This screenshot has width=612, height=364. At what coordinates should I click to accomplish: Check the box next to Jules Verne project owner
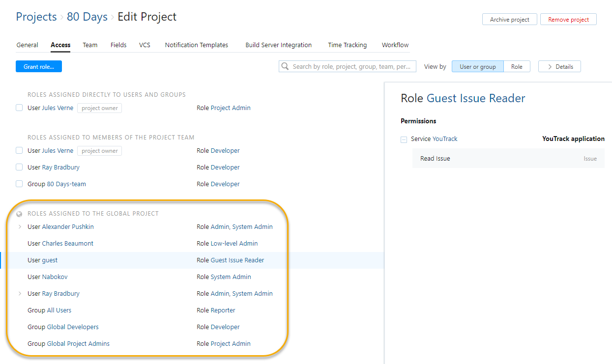[x=19, y=108]
